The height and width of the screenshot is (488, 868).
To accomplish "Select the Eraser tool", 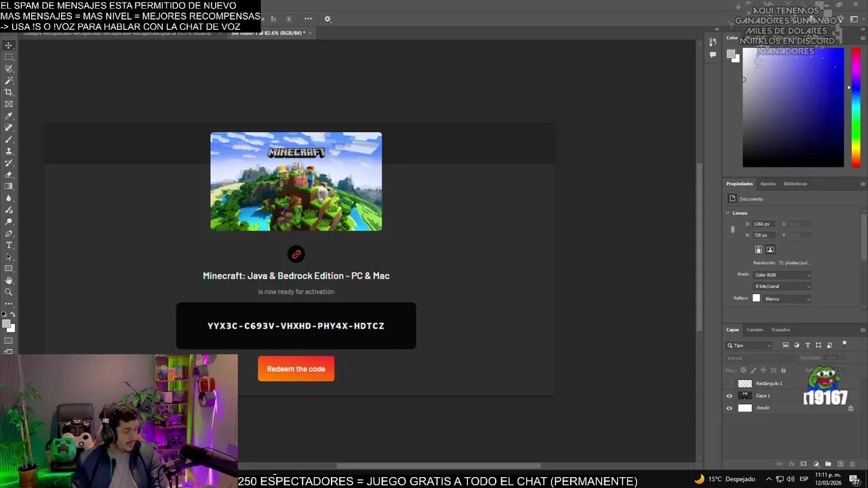I will [x=9, y=175].
